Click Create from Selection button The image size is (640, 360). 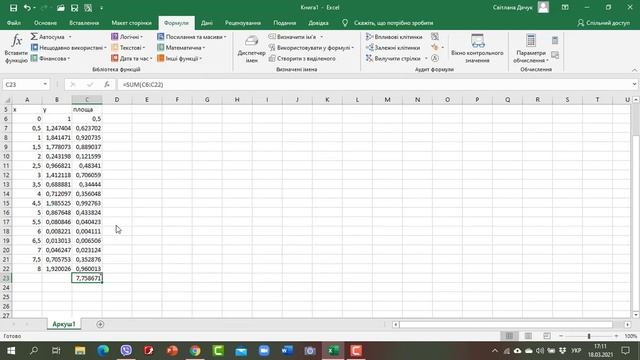point(302,58)
